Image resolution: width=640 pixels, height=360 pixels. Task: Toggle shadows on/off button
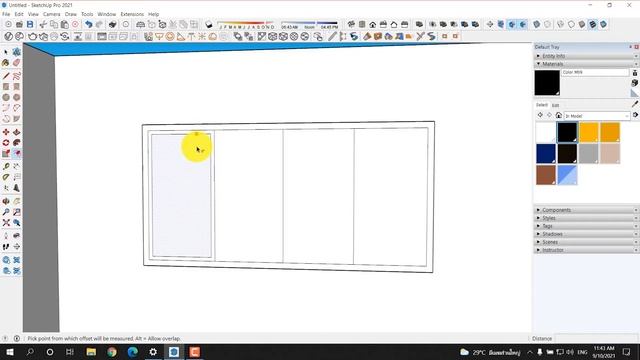(209, 24)
